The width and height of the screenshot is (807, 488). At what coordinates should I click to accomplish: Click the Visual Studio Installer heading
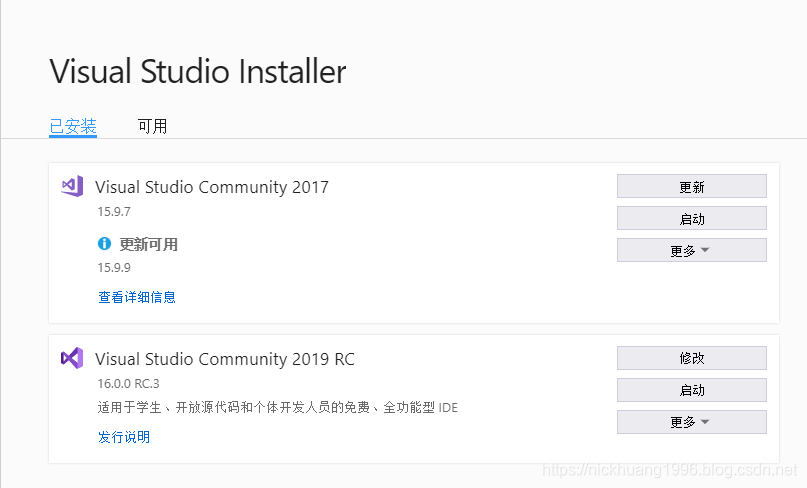(198, 71)
